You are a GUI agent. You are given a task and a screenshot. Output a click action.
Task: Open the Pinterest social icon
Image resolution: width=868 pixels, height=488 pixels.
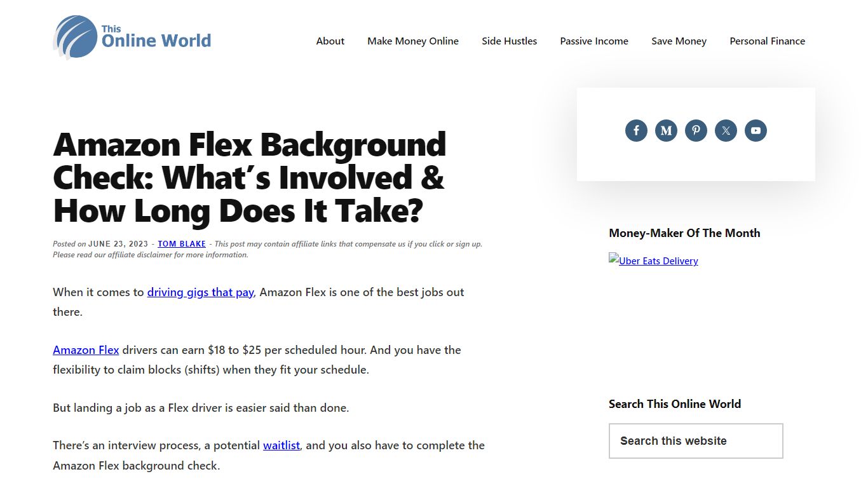tap(696, 130)
